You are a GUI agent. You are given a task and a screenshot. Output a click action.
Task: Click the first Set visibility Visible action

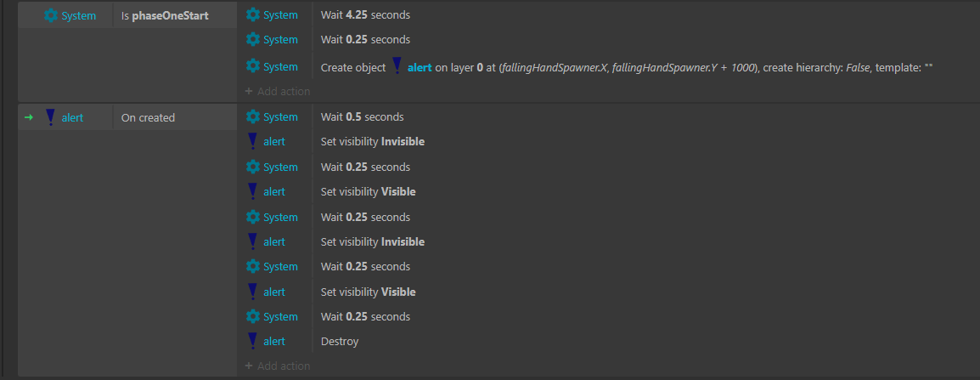368,191
